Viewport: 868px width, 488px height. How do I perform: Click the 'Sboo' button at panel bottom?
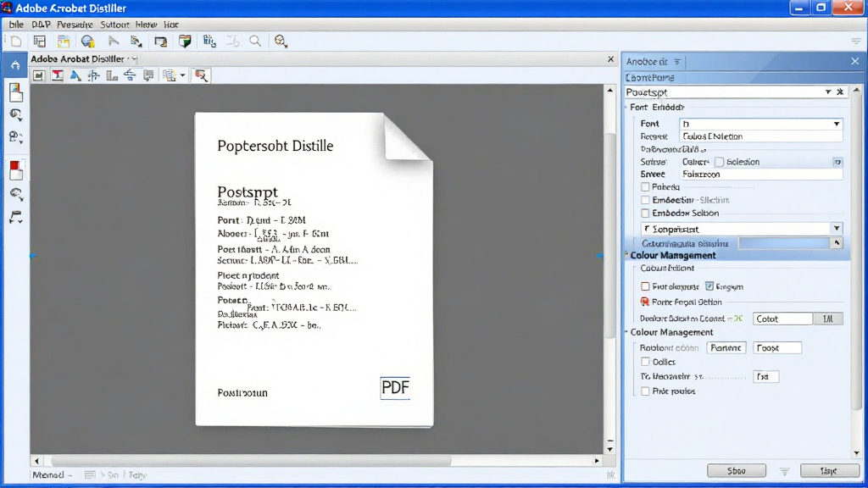(x=737, y=471)
